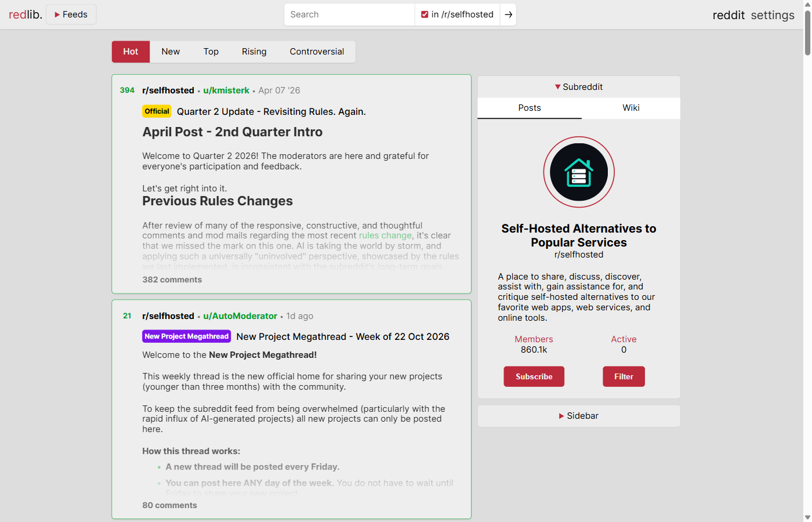
Task: Click the Members count 860.1k
Action: pyautogui.click(x=534, y=350)
